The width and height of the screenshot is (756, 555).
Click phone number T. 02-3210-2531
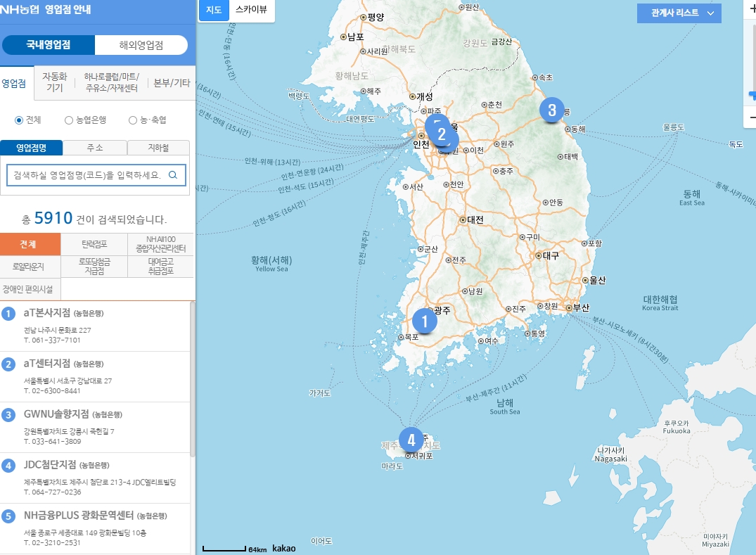[x=52, y=543]
